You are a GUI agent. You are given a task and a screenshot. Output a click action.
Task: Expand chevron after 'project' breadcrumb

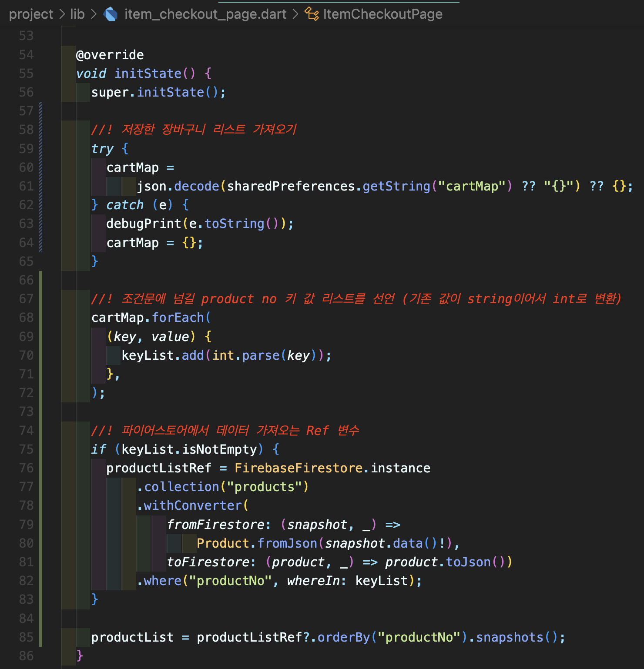tap(62, 14)
